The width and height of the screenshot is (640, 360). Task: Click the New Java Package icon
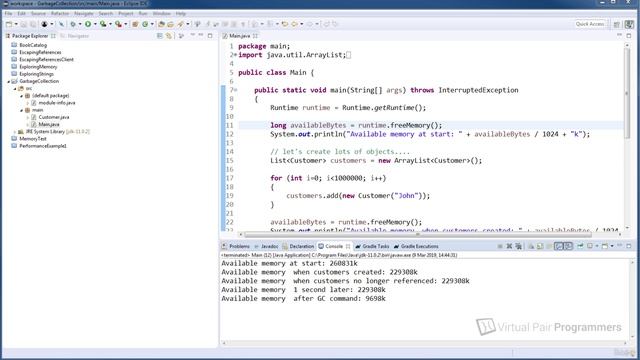click(136, 24)
